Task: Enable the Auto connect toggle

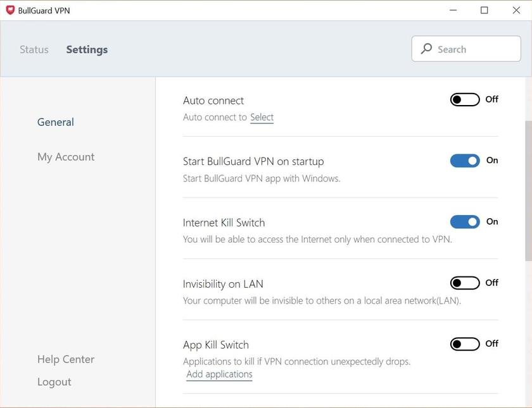Action: tap(465, 99)
